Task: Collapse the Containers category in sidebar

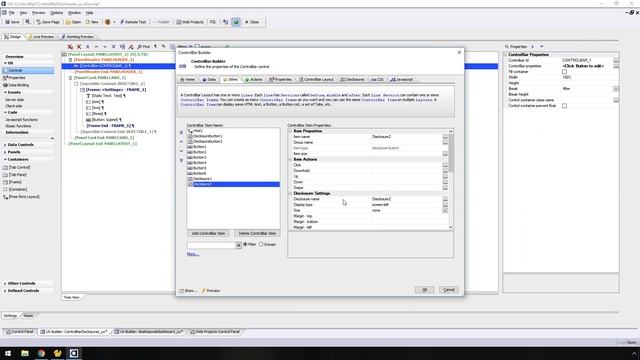Action: (5, 159)
